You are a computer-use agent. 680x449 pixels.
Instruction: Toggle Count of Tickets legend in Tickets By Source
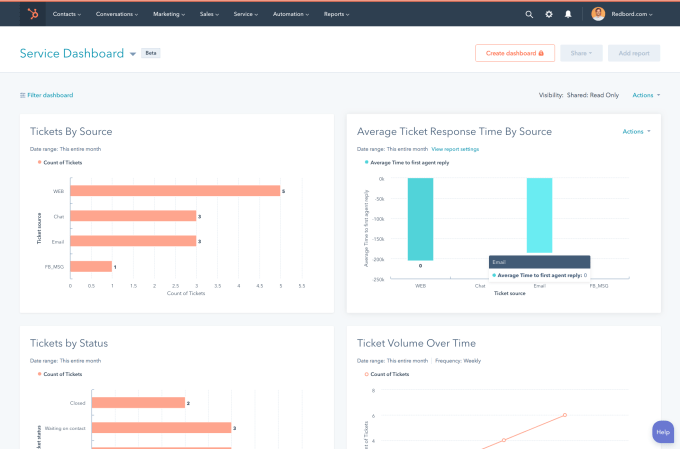(x=62, y=161)
